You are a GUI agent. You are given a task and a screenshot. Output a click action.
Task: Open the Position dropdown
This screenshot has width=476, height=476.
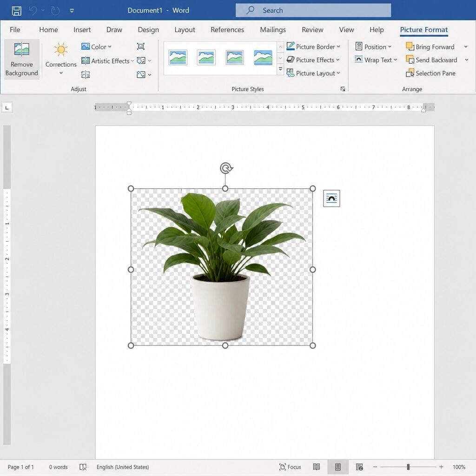(373, 47)
